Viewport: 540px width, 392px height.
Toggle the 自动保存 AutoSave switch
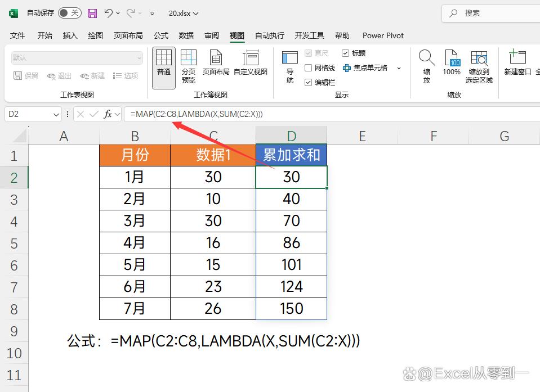pos(69,13)
